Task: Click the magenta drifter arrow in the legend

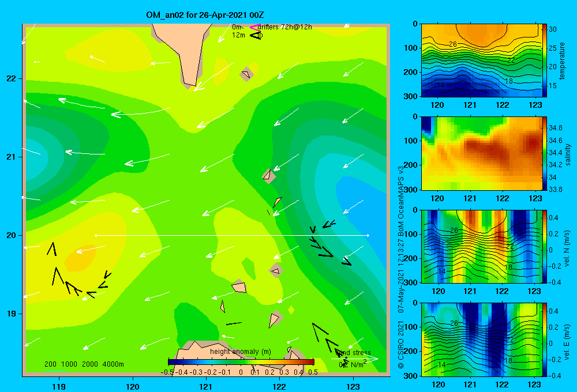Action: 255,27
